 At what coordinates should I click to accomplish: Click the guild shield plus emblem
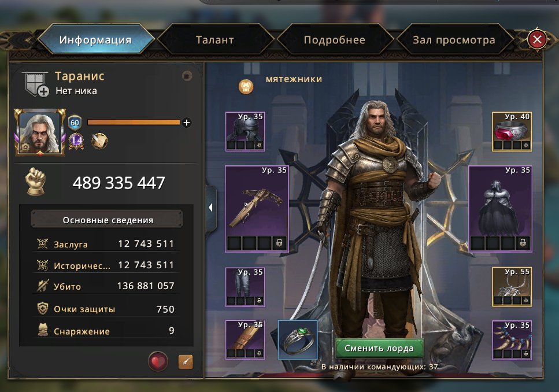point(36,84)
